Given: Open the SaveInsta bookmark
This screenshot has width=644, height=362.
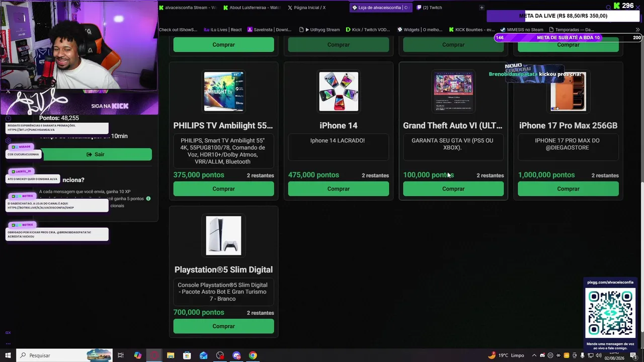Looking at the screenshot, I should [269, 30].
